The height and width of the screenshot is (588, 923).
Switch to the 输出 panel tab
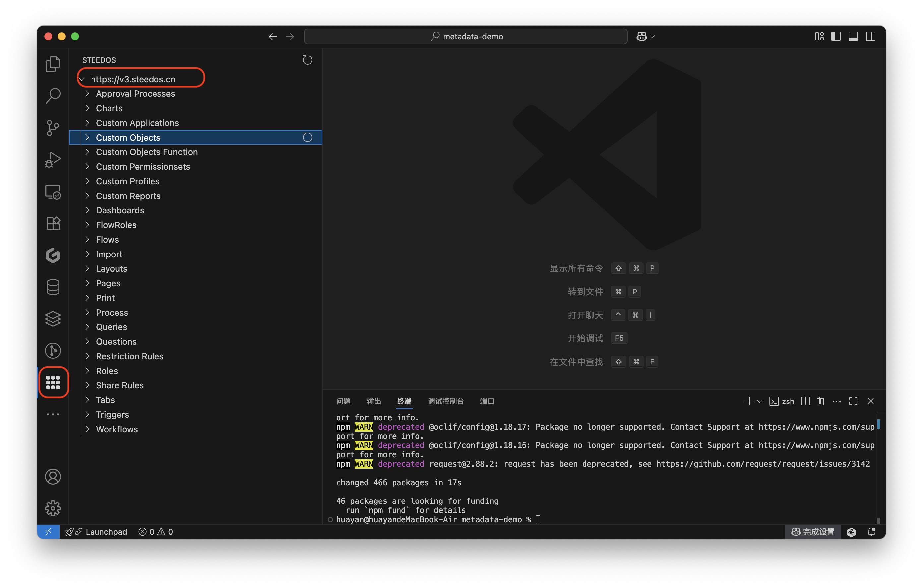click(x=374, y=401)
